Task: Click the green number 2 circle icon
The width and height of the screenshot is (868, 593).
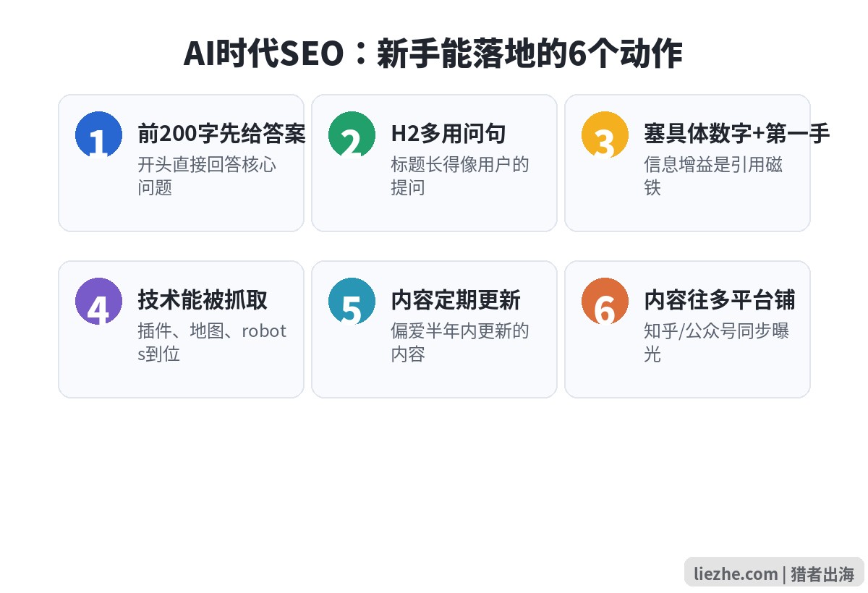Action: (x=352, y=135)
